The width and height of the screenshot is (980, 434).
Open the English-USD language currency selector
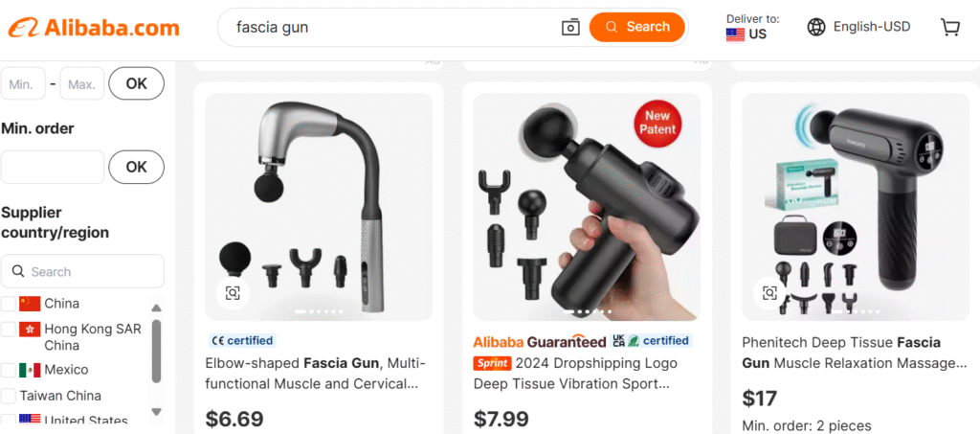tap(858, 27)
